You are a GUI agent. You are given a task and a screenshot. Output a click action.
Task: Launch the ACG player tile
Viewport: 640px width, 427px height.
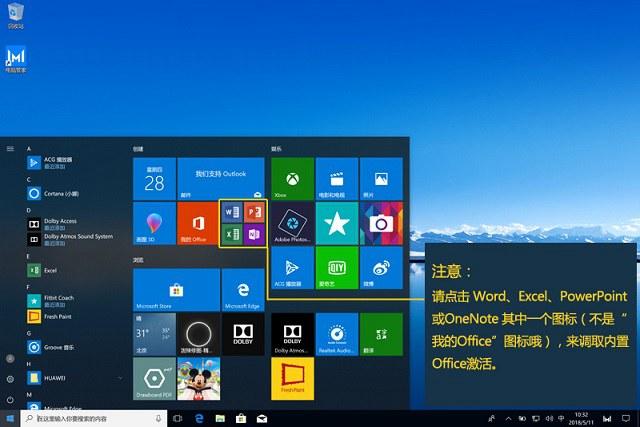click(293, 268)
